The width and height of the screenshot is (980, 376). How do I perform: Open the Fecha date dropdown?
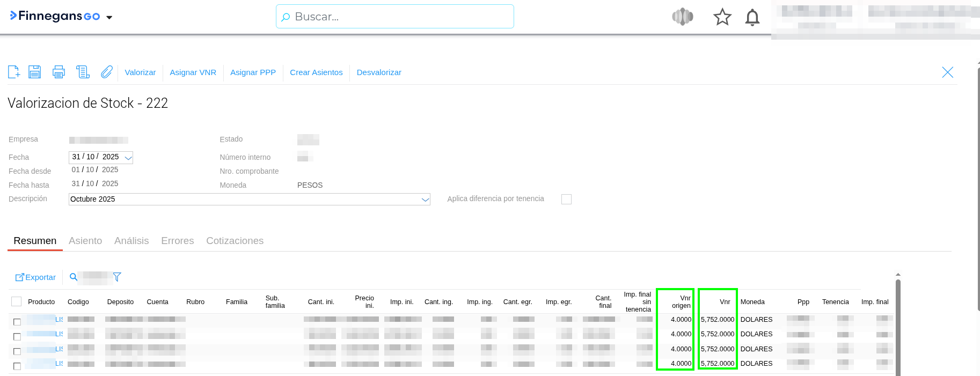point(128,158)
